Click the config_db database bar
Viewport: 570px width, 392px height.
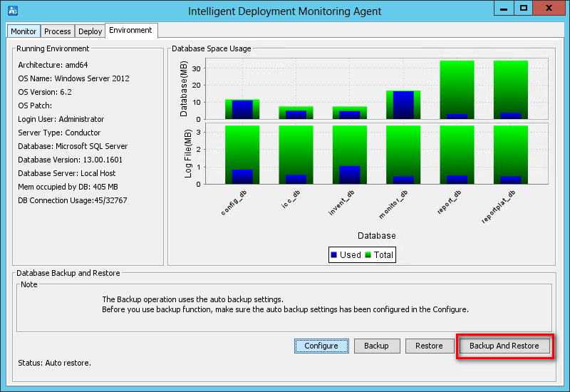(242, 109)
